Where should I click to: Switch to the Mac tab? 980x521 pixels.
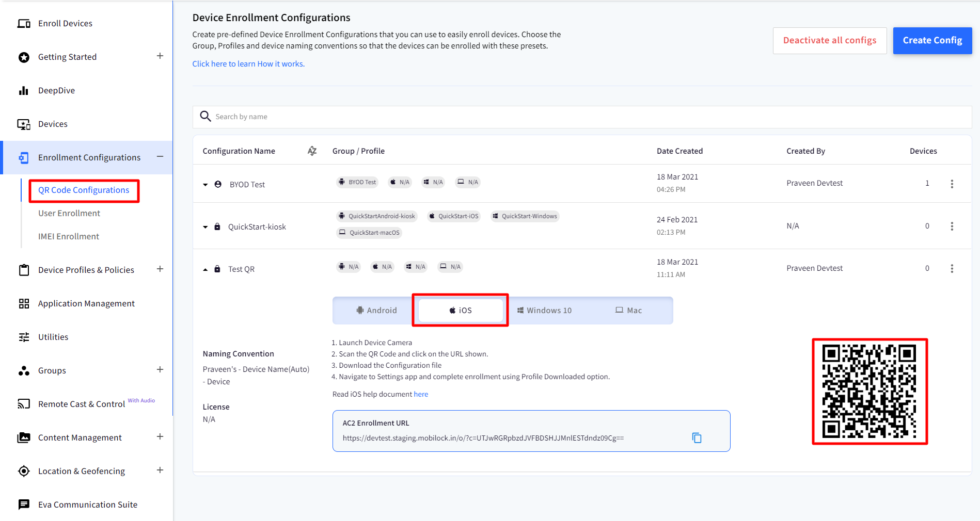(x=628, y=310)
